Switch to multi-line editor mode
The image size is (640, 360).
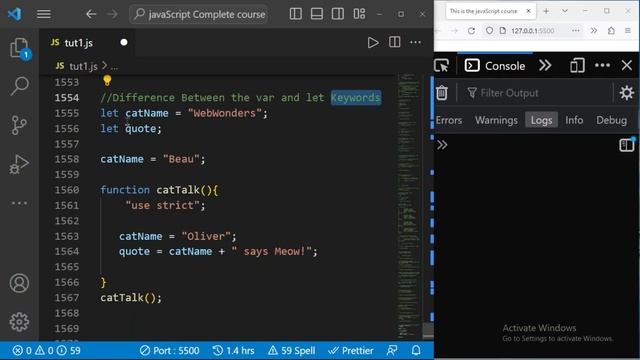click(627, 145)
